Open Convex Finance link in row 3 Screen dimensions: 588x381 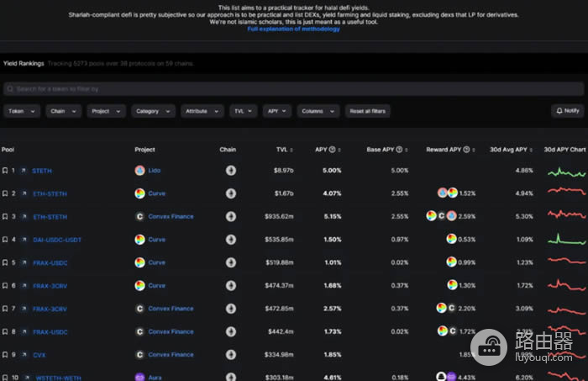tap(171, 217)
